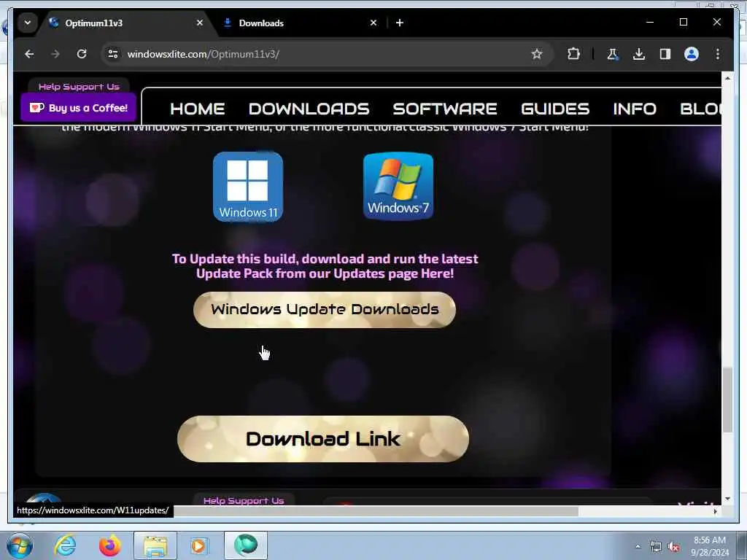The width and height of the screenshot is (747, 560).
Task: Click the network tray icon
Action: pyautogui.click(x=656, y=547)
